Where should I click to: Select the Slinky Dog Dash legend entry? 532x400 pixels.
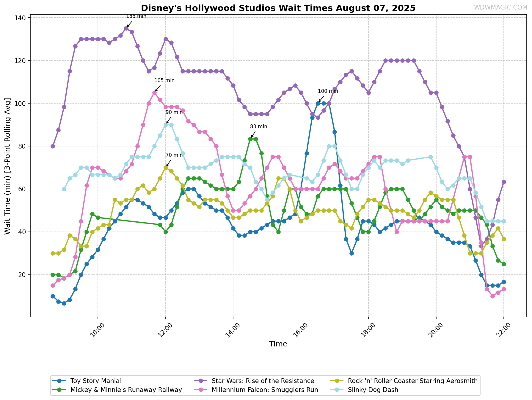click(364, 390)
